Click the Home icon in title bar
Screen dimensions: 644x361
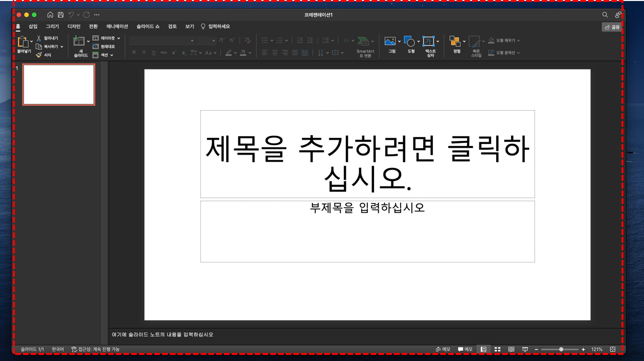[x=50, y=14]
